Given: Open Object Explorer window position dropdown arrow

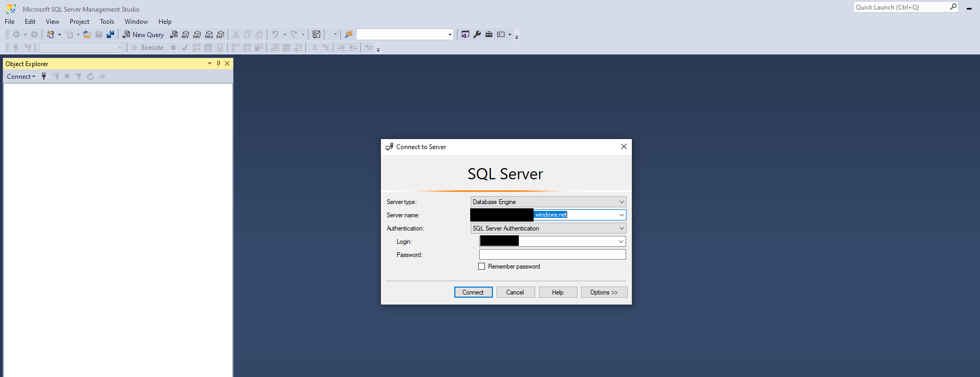Looking at the screenshot, I should 210,63.
